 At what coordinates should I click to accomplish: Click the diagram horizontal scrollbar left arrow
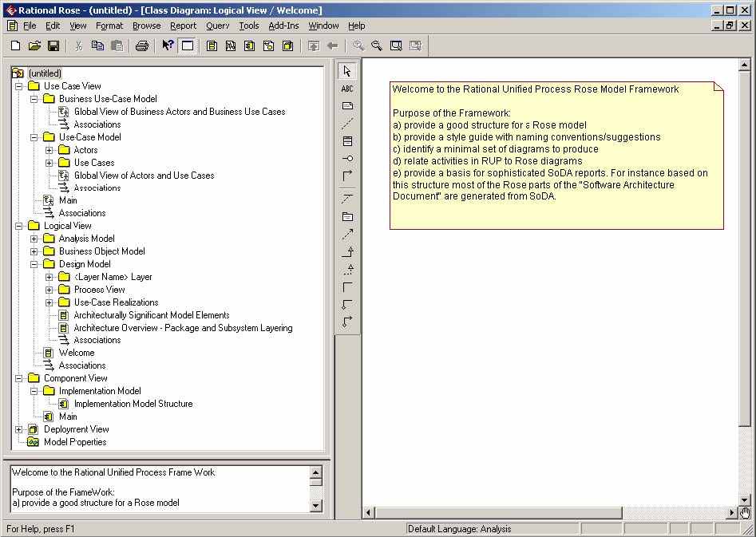click(368, 512)
